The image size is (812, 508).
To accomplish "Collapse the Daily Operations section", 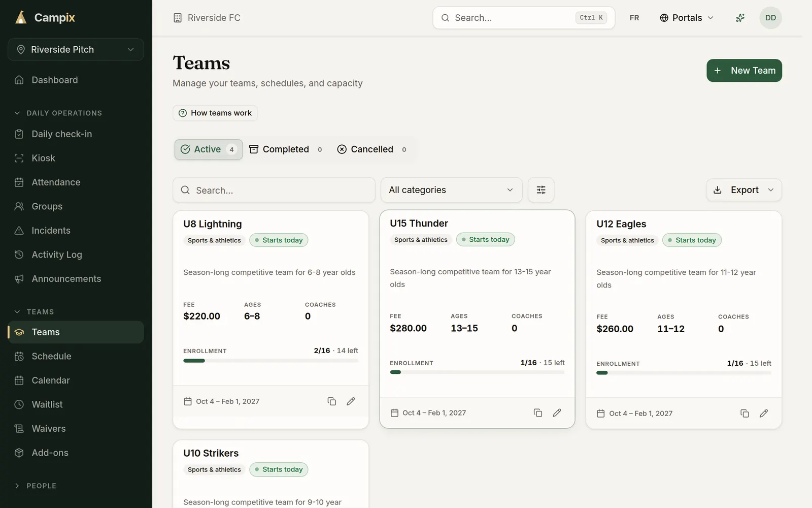I will 58,113.
